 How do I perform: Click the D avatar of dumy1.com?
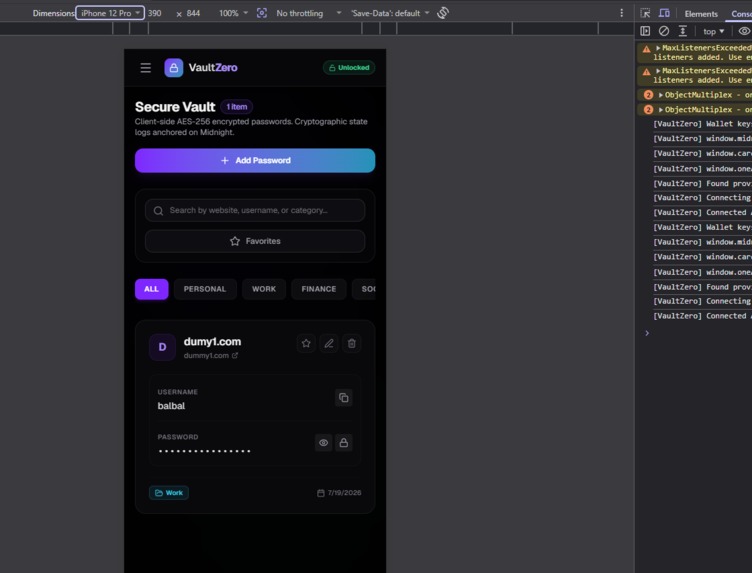coord(162,347)
